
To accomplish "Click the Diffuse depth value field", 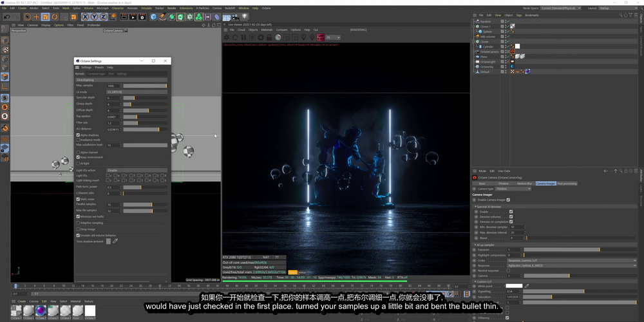I will [113, 111].
